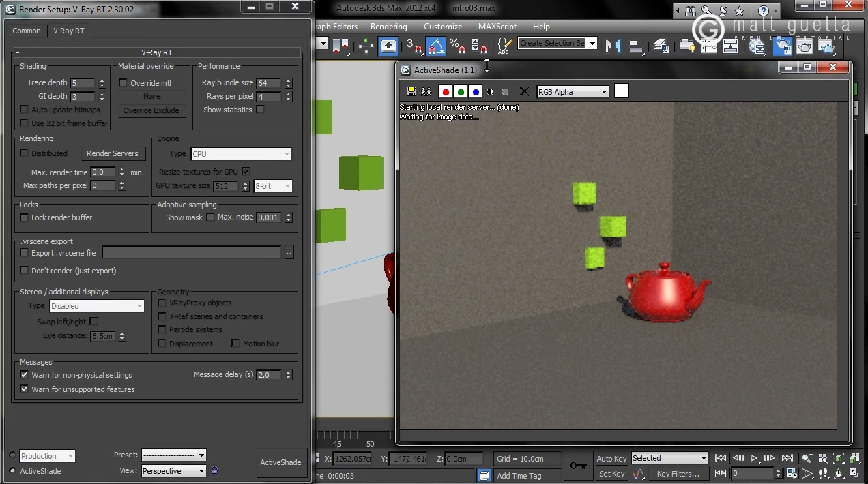The image size is (868, 484).
Task: Play the animation
Action: [754, 458]
